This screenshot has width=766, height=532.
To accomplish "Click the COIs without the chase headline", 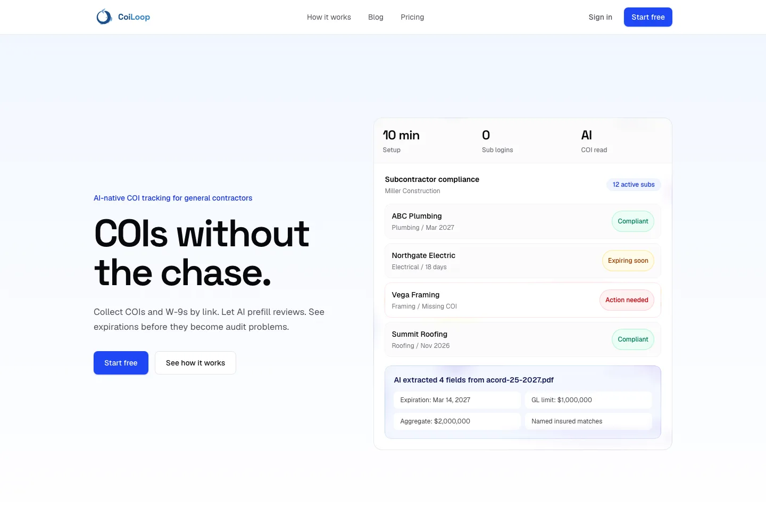I will [x=202, y=253].
